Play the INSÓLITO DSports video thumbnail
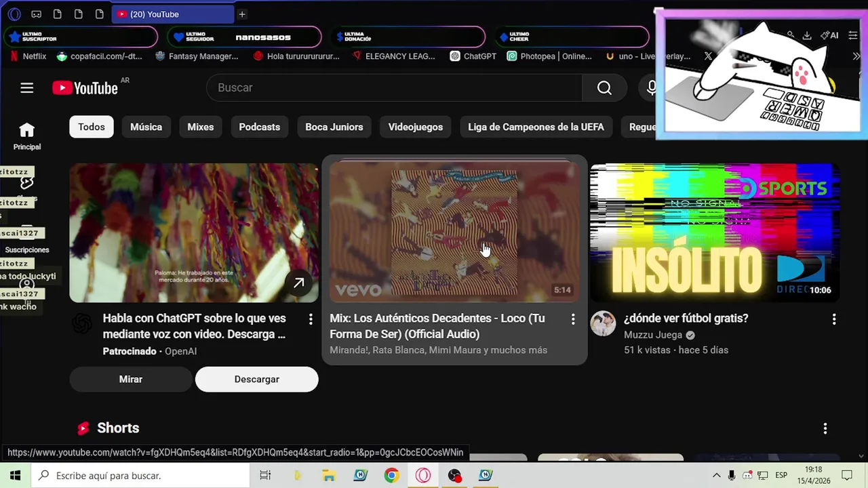Image resolution: width=868 pixels, height=488 pixels. tap(715, 232)
